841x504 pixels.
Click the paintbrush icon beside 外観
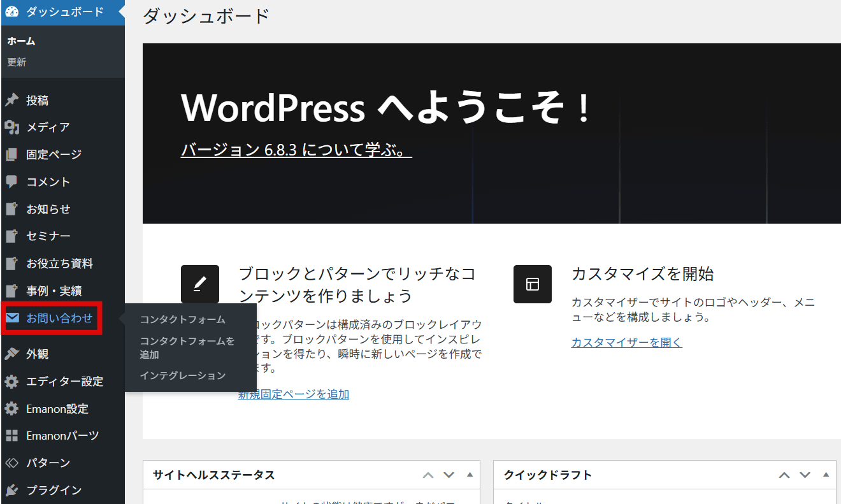pos(11,354)
